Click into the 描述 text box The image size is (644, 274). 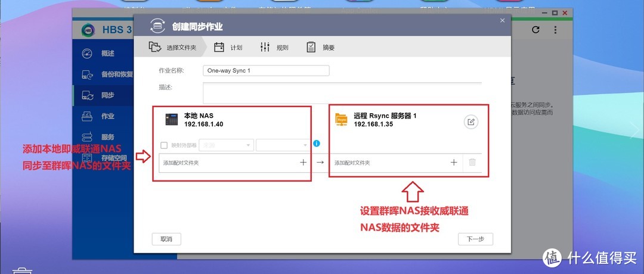(342, 93)
